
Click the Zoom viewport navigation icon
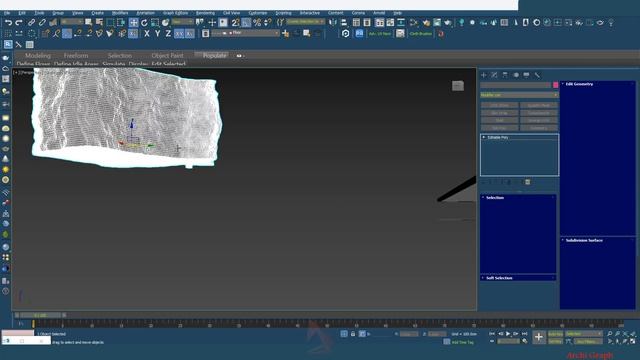coord(610,334)
